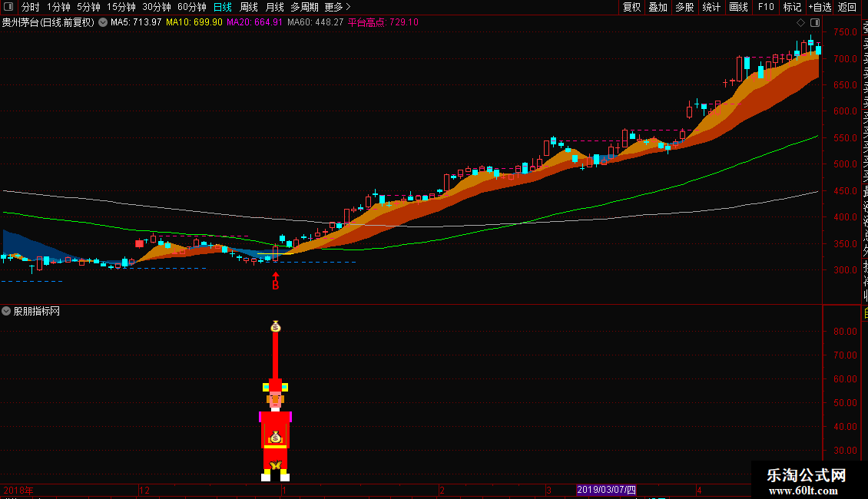
Task: Select 60分钟 period tab
Action: pos(192,7)
